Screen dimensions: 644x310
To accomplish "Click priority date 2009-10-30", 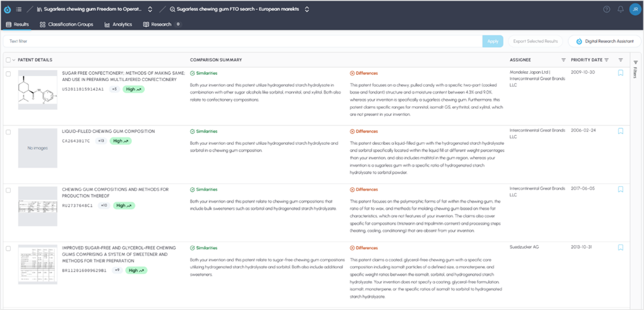I will pyautogui.click(x=583, y=73).
